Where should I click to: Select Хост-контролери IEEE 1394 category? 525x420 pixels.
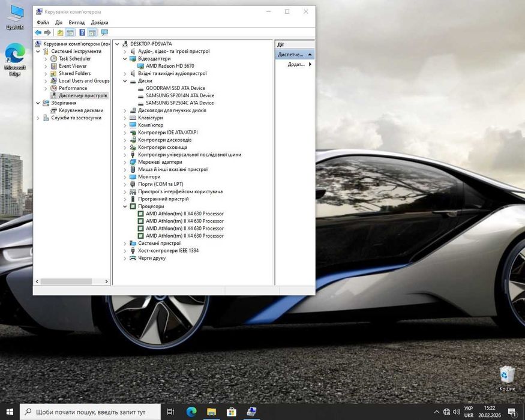pyautogui.click(x=168, y=251)
